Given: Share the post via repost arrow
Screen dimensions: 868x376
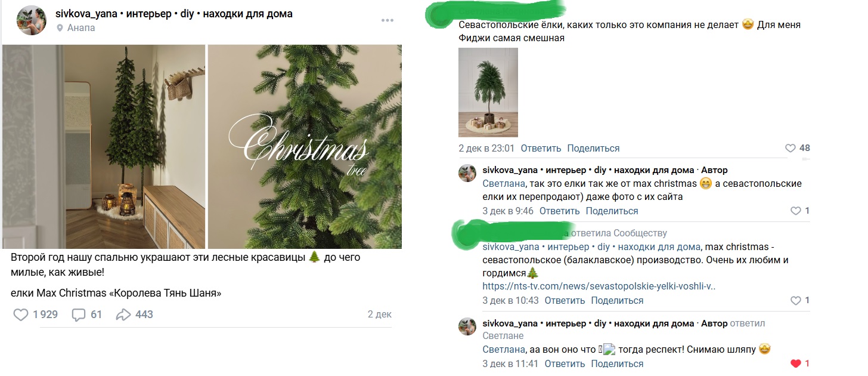Looking at the screenshot, I should point(123,315).
